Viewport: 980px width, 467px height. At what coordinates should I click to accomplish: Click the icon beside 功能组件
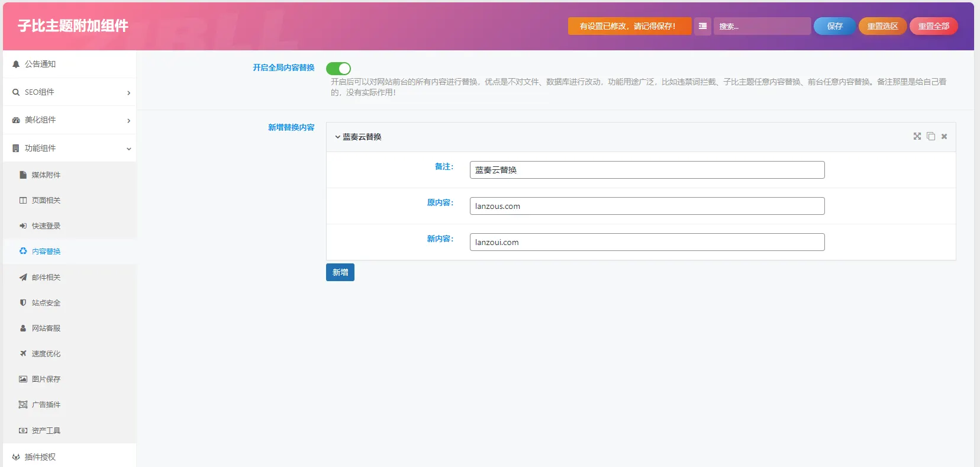pos(16,149)
